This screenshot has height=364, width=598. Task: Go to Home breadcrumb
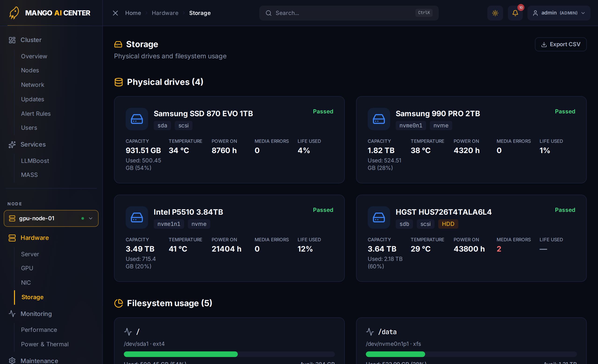(133, 13)
